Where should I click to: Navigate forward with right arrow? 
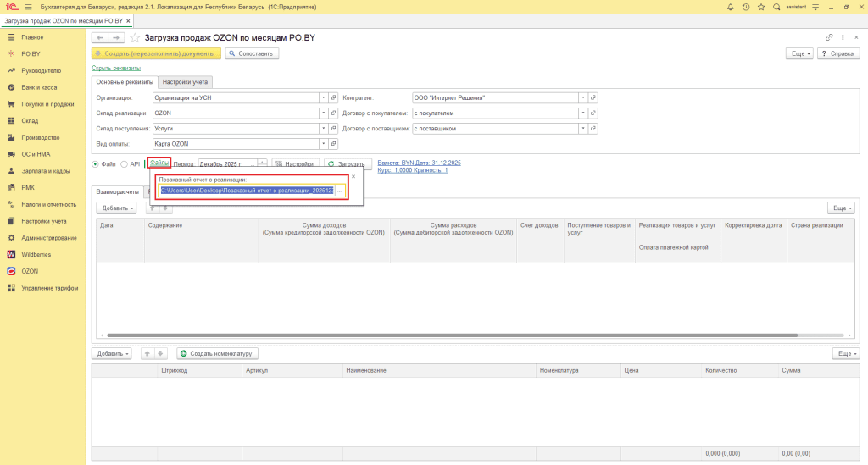pyautogui.click(x=115, y=37)
